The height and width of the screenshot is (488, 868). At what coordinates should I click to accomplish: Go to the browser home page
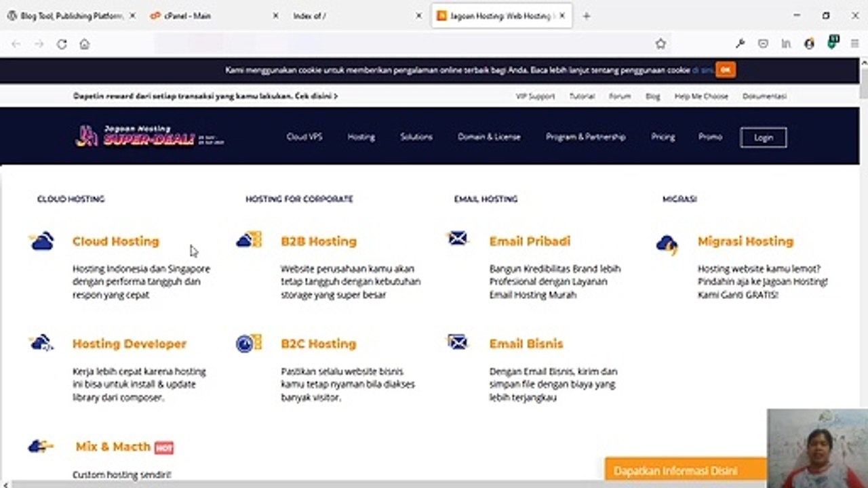point(84,44)
